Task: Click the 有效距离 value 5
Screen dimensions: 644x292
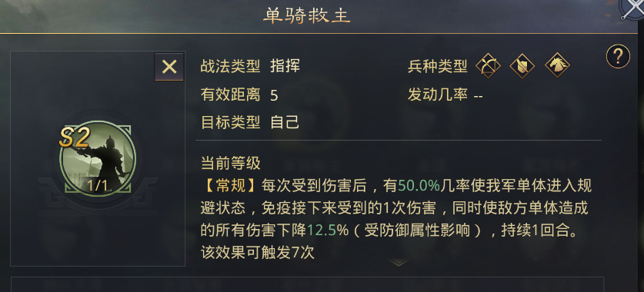Action: (x=275, y=95)
